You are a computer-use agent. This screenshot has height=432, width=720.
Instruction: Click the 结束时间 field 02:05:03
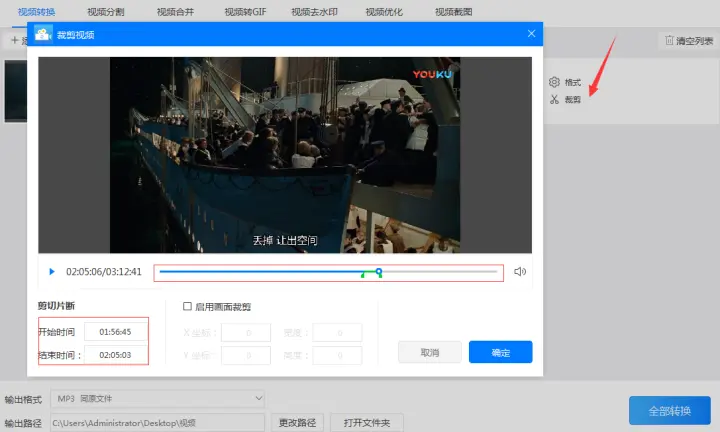point(115,355)
